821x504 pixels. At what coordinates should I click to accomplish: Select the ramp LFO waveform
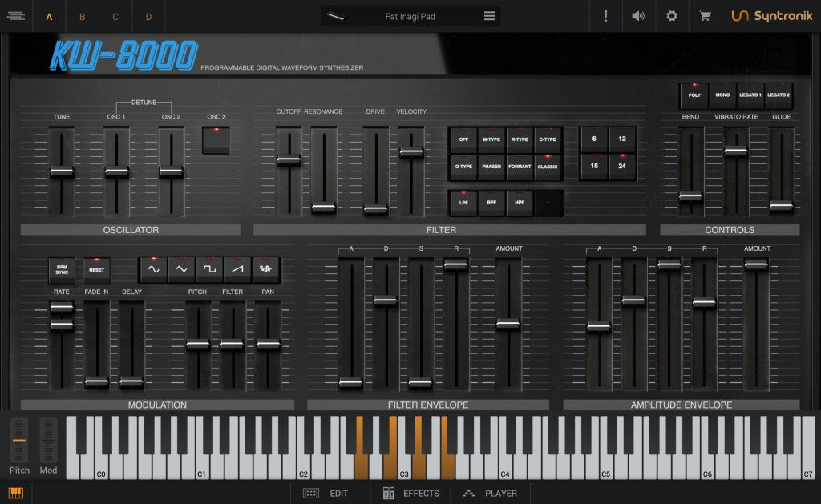point(238,269)
